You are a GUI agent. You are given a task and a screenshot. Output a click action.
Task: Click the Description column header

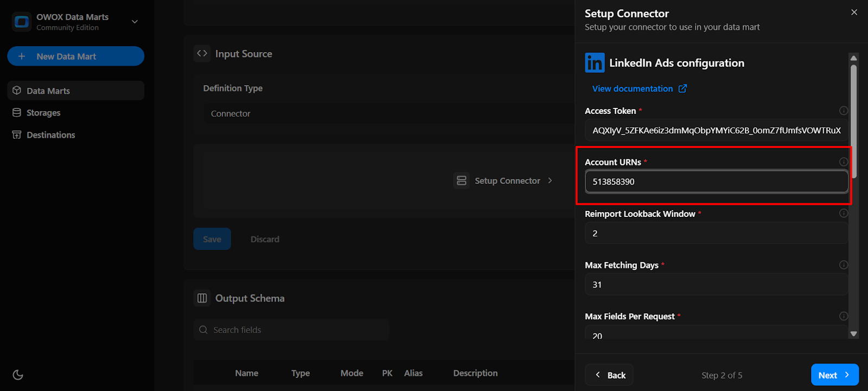click(x=475, y=373)
